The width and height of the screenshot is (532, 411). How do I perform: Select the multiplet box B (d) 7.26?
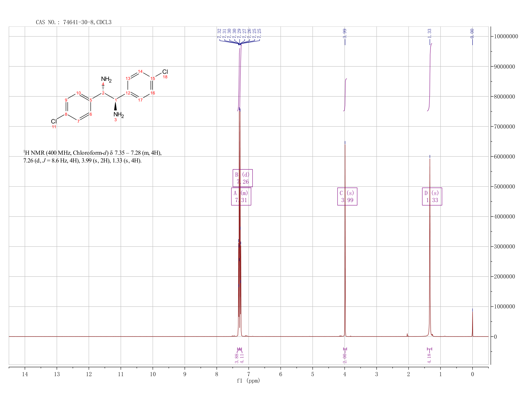[x=242, y=178]
